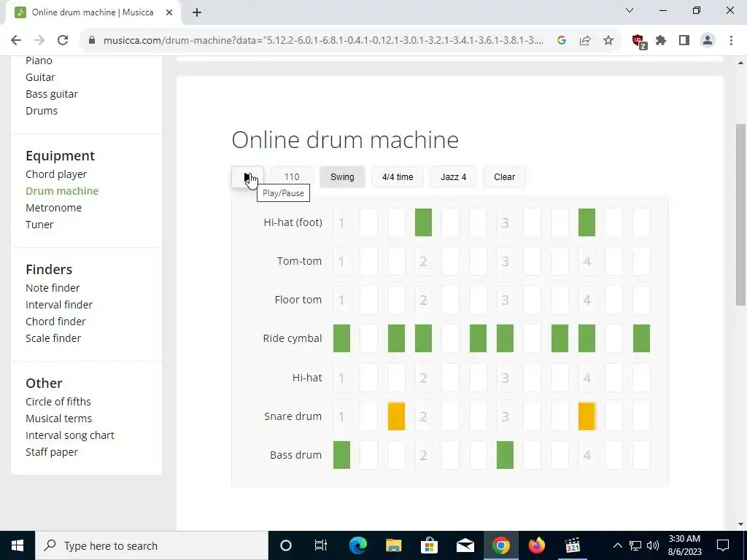The height and width of the screenshot is (560, 747).
Task: Open the Extensions puzzle icon
Action: tap(661, 41)
